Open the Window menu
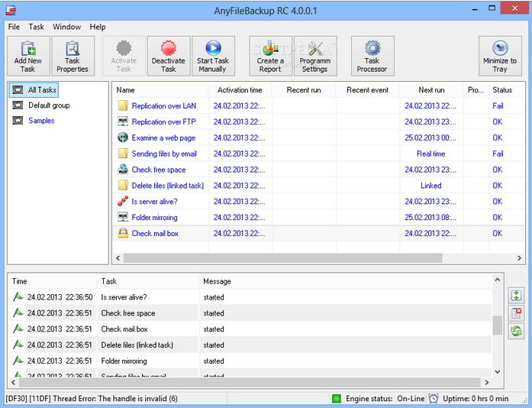This screenshot has width=532, height=408. click(66, 27)
